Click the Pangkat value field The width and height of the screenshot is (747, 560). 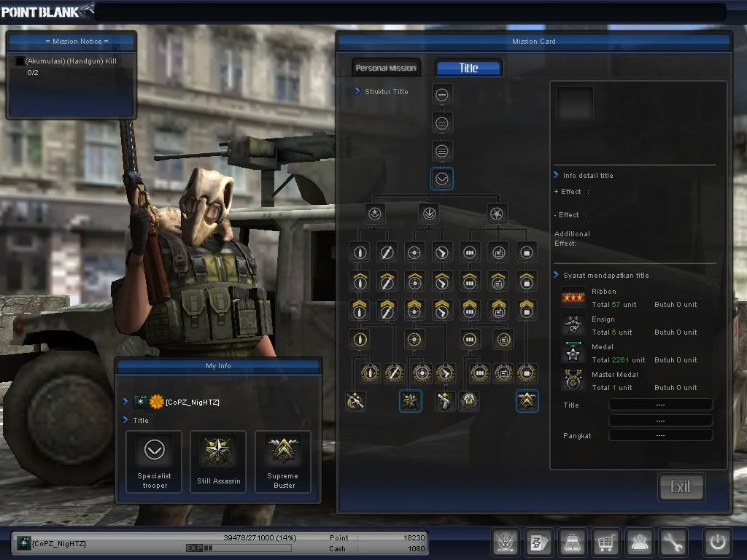pos(661,435)
